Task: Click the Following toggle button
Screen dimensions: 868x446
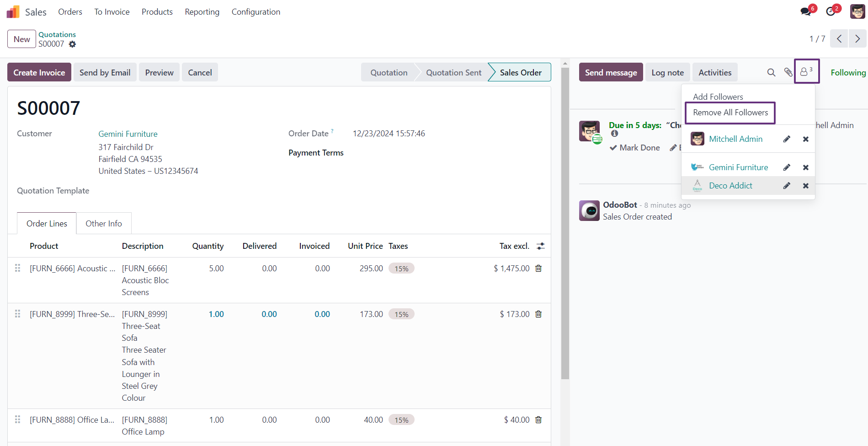Action: point(848,72)
